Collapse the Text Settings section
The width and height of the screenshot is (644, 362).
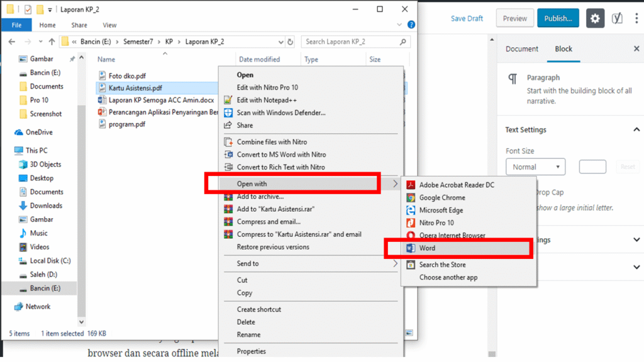(636, 129)
